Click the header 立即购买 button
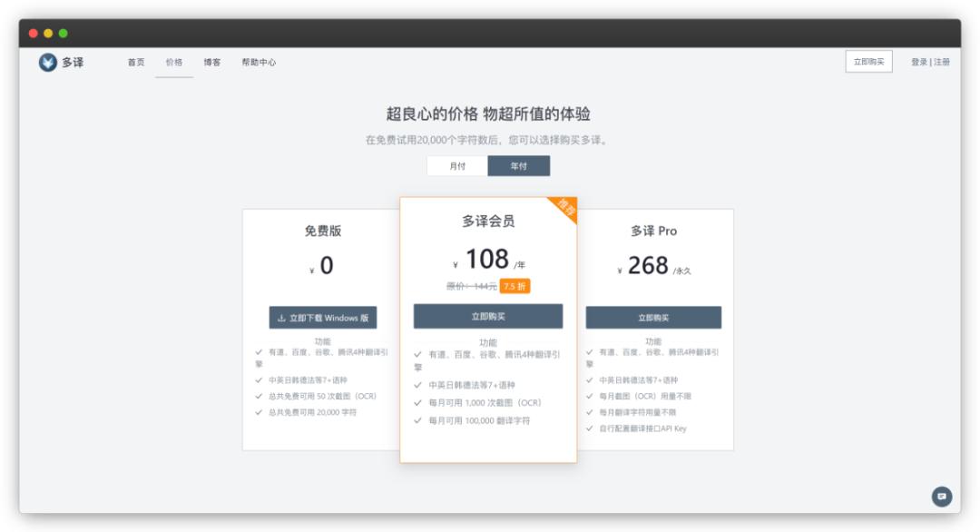Screen dimensions: 980x532 click(x=868, y=61)
